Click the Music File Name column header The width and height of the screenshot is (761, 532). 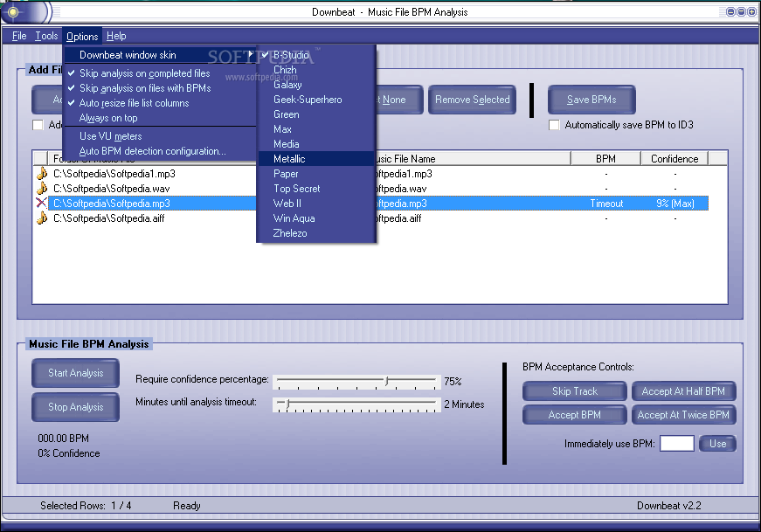473,159
